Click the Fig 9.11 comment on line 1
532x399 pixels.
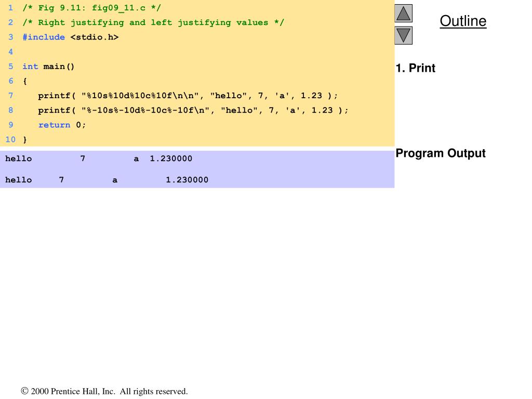91,8
